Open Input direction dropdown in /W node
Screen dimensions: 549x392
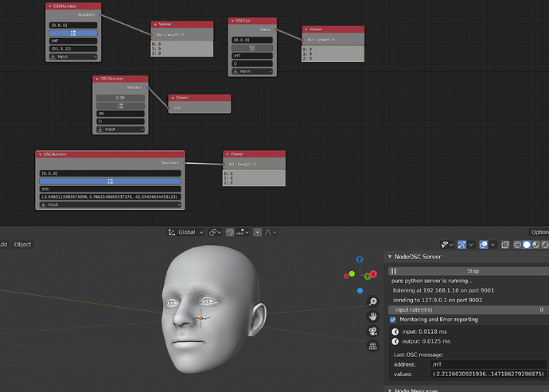point(120,130)
